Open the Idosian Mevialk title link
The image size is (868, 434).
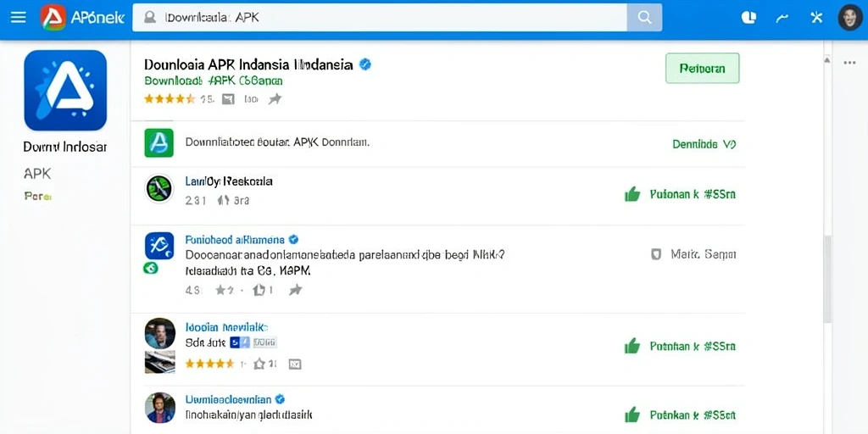226,327
